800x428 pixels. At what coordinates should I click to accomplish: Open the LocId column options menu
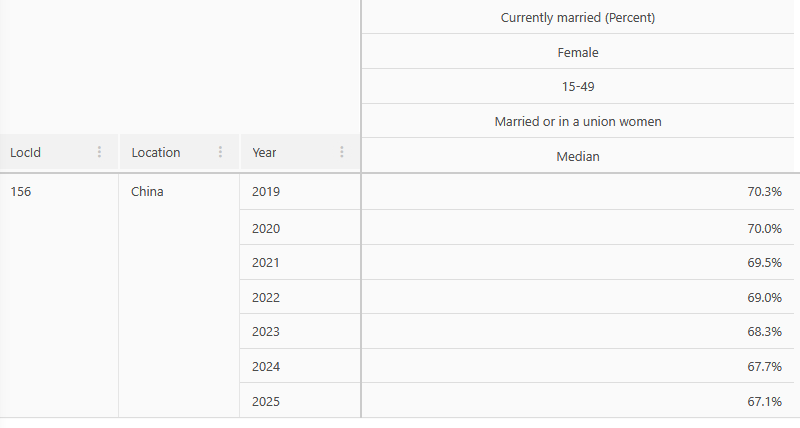(99, 152)
